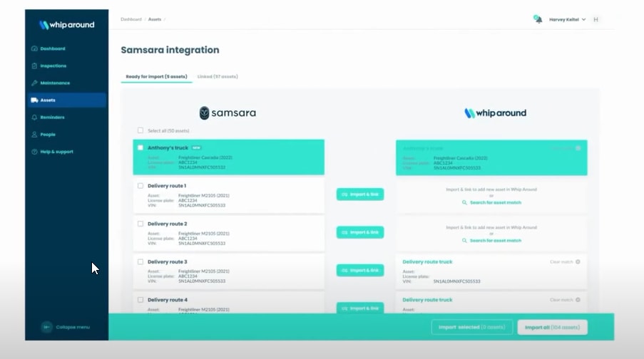Screen dimensions: 644x359
Task: Click Import & link for Delivery route 2
Action: (x=360, y=232)
